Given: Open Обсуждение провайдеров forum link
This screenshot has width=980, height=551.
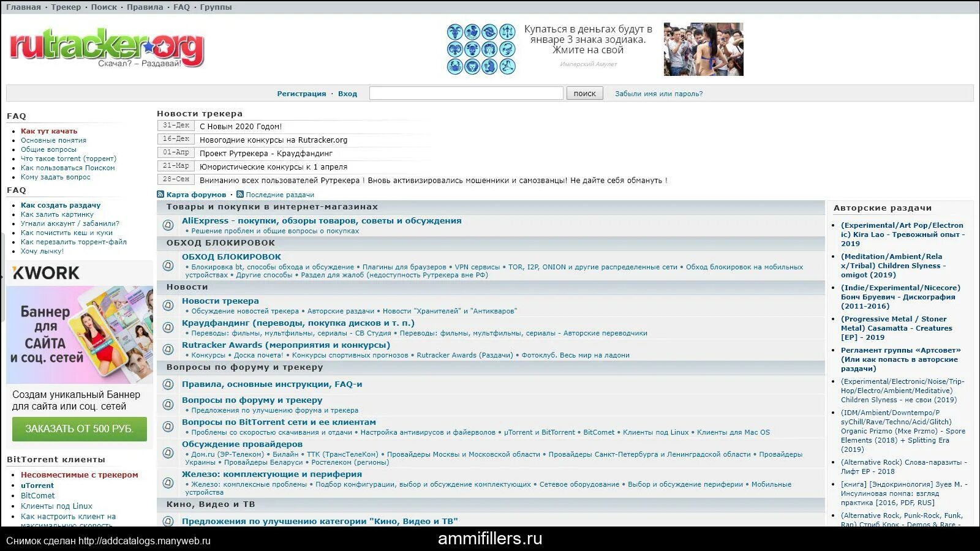Looking at the screenshot, I should point(242,444).
